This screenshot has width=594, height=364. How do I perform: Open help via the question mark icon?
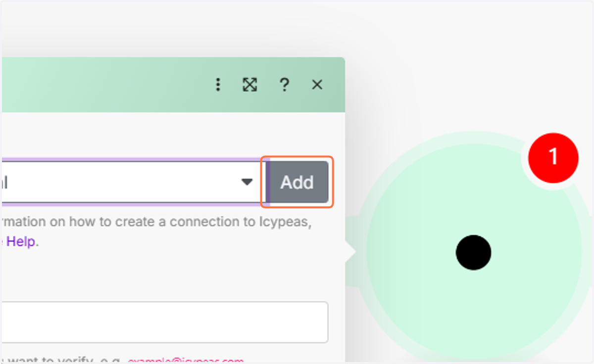tap(284, 85)
